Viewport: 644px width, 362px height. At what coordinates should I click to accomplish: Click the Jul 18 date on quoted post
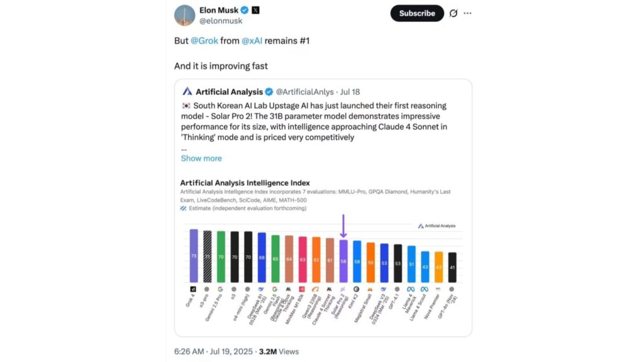pyautogui.click(x=349, y=92)
